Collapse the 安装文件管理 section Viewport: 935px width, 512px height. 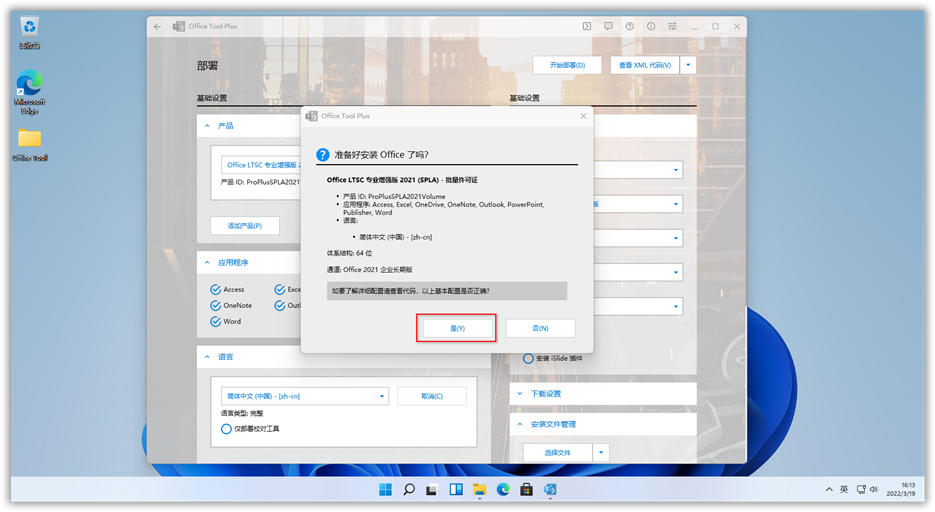click(519, 424)
